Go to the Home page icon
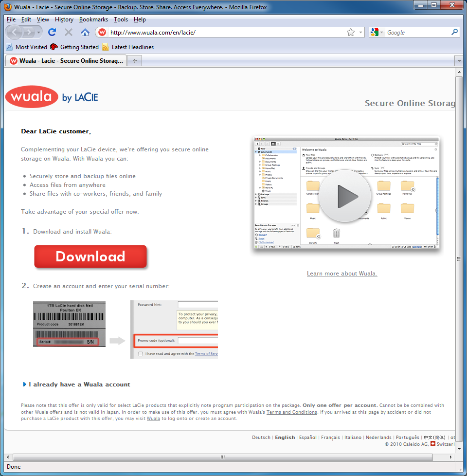Image resolution: width=467 pixels, height=476 pixels. [x=85, y=32]
